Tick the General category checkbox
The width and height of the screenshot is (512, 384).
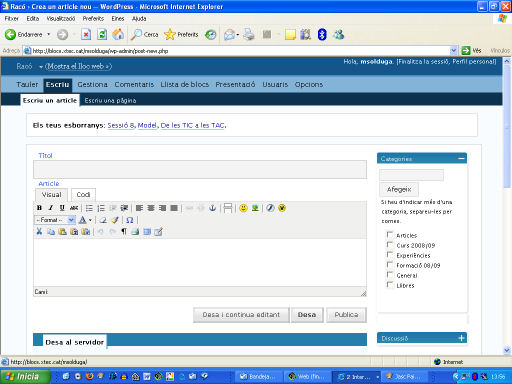click(389, 275)
